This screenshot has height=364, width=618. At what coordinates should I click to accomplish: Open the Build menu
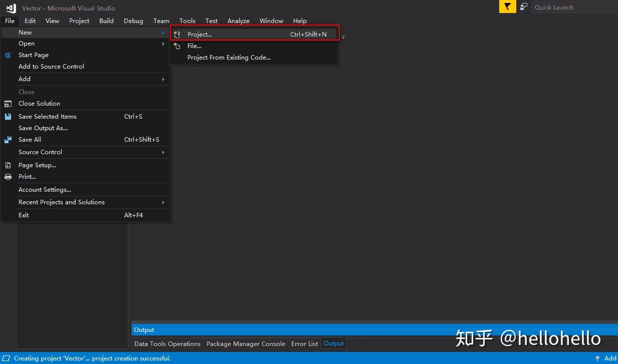[106, 21]
